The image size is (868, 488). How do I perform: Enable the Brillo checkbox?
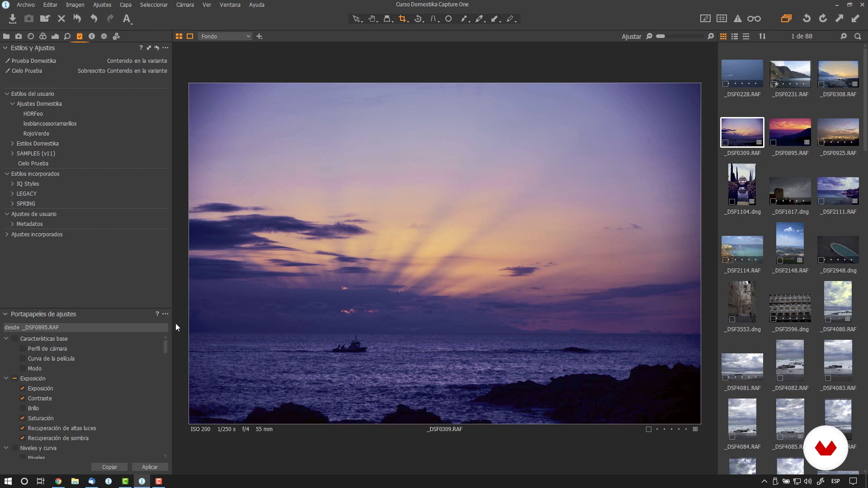[x=23, y=408]
